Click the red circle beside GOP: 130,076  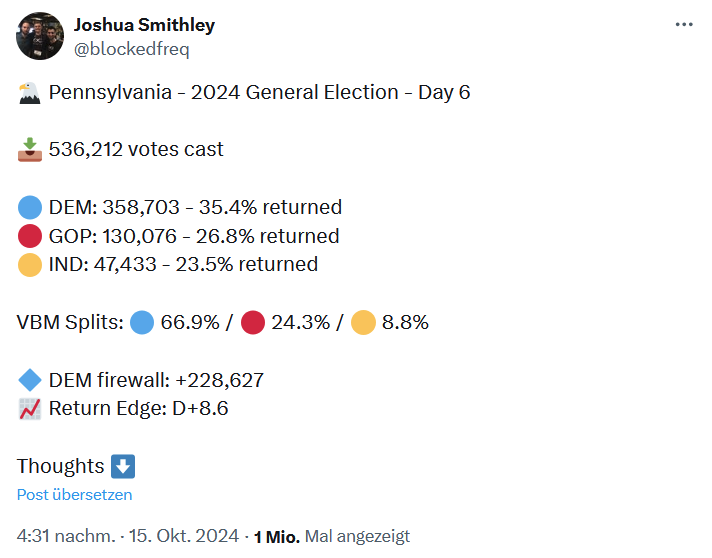coord(30,236)
